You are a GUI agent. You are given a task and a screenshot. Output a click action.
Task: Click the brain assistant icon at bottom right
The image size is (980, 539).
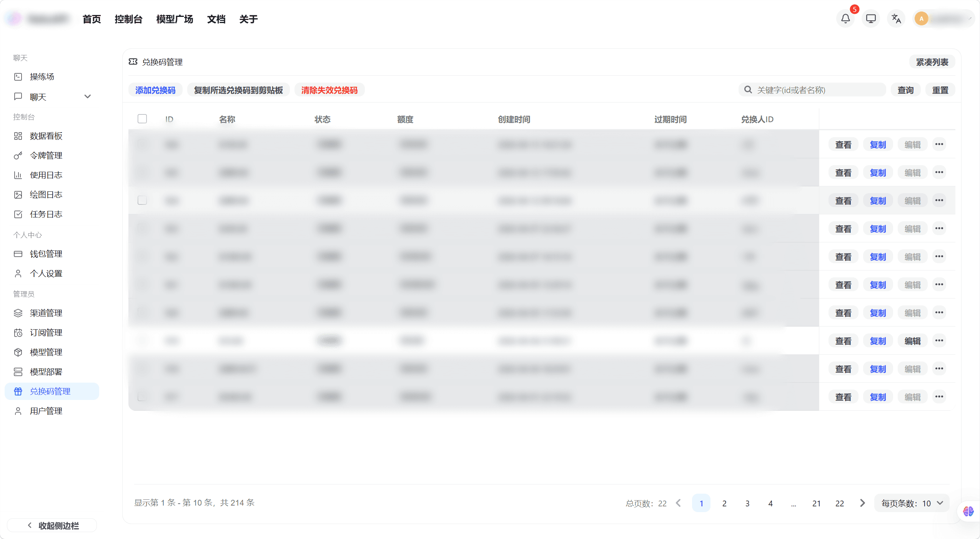(x=968, y=511)
